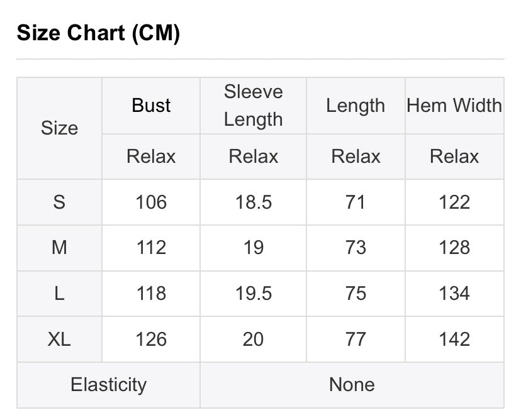Select the XL bust value 126
521x420 pixels.
pos(151,340)
